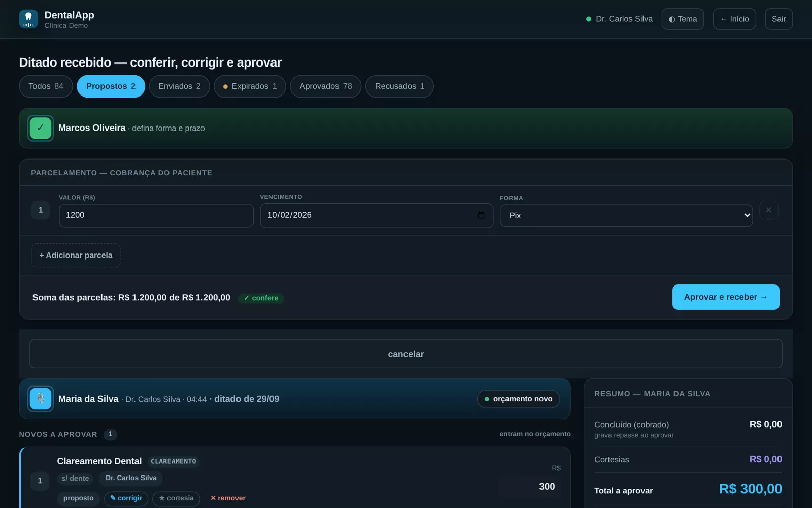The image size is (812, 508).
Task: Remove parcela 1 with the X icon
Action: [768, 210]
